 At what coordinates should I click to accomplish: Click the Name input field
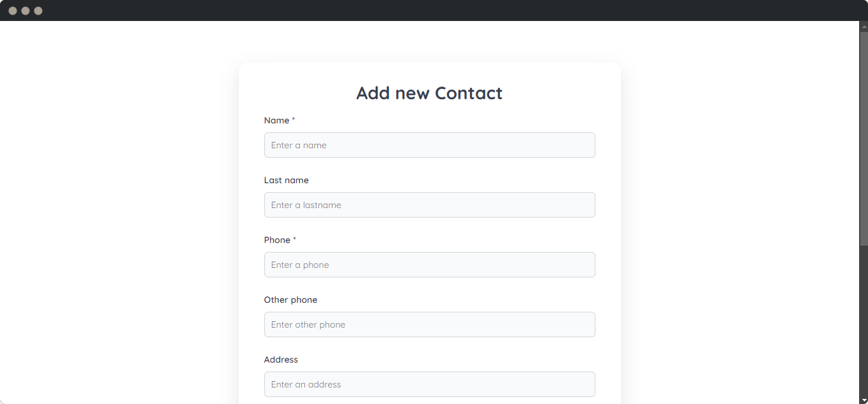pyautogui.click(x=429, y=145)
